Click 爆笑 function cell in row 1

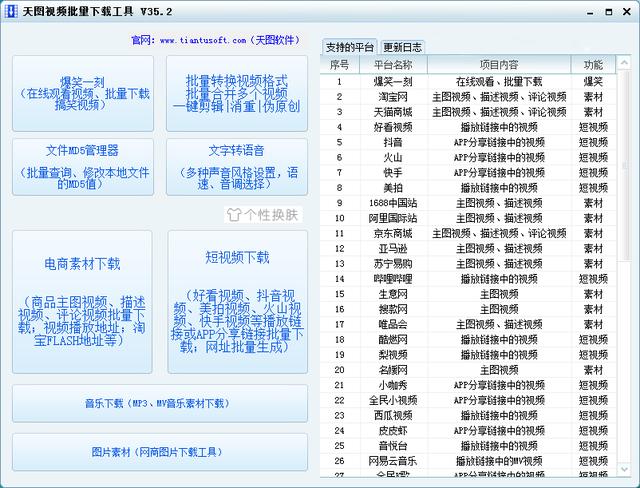tap(593, 82)
